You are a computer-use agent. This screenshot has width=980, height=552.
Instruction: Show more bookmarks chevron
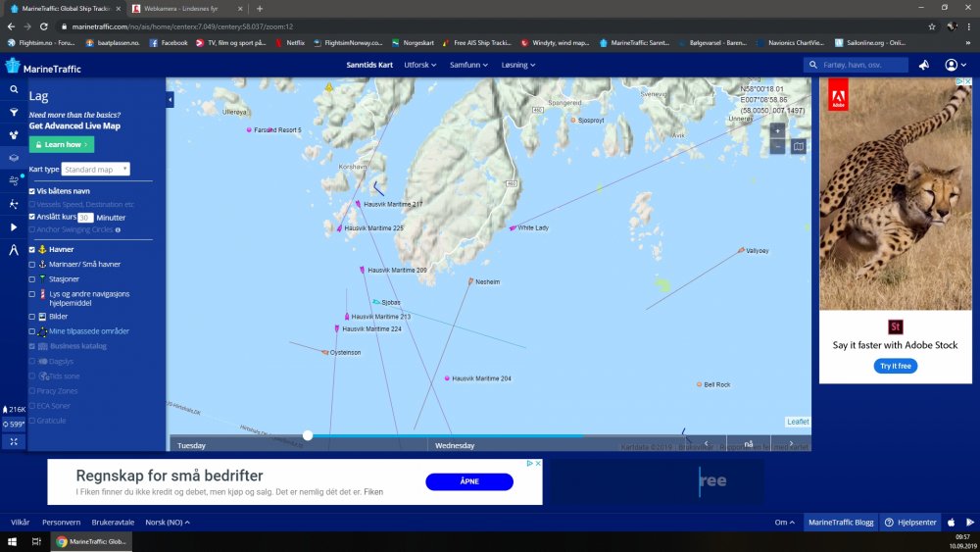[x=968, y=43]
